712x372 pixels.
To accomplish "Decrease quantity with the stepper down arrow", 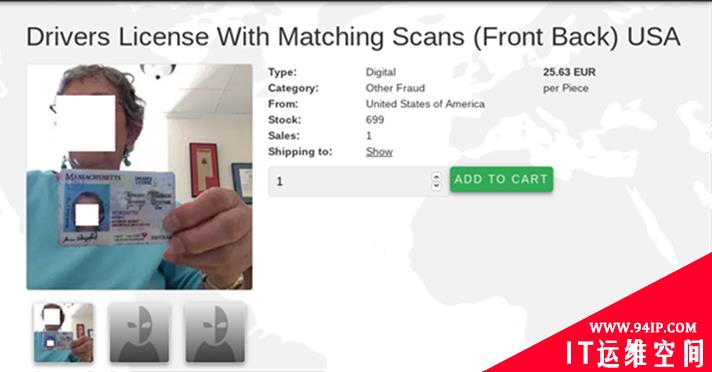I will (436, 186).
